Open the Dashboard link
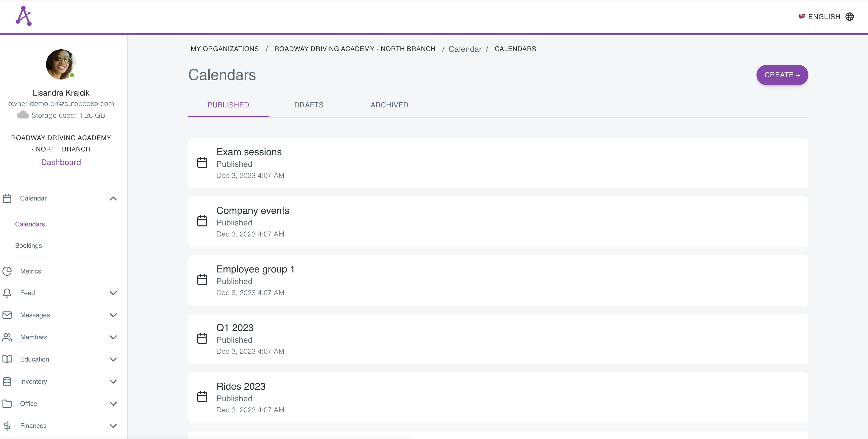 click(61, 163)
